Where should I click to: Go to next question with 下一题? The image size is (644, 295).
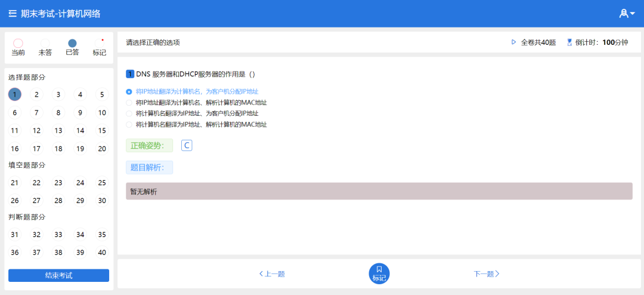pyautogui.click(x=487, y=274)
